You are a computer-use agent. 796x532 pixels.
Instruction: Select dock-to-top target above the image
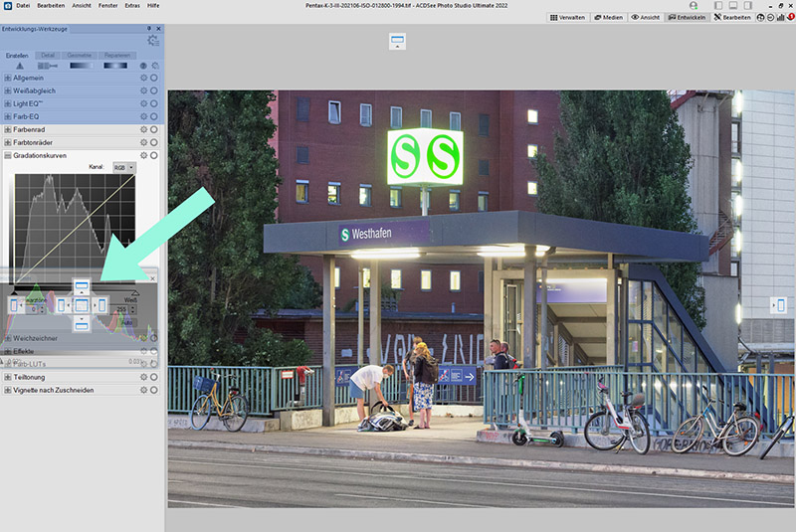397,41
